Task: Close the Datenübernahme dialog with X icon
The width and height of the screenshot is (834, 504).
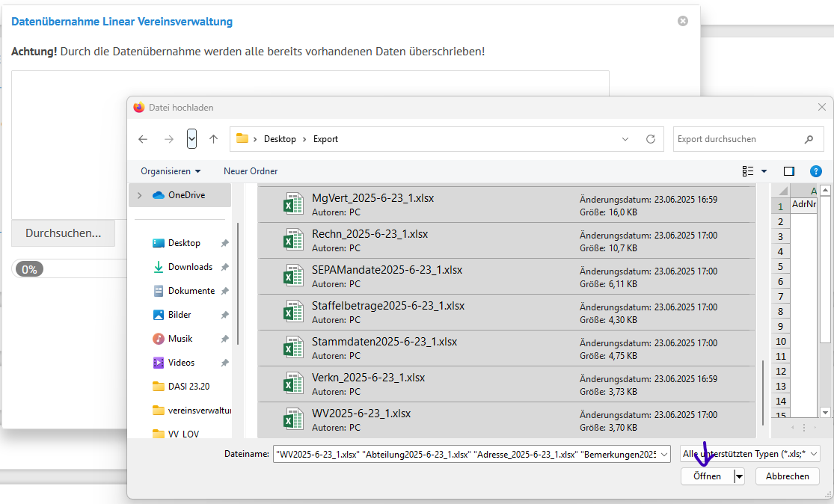Action: (x=682, y=21)
